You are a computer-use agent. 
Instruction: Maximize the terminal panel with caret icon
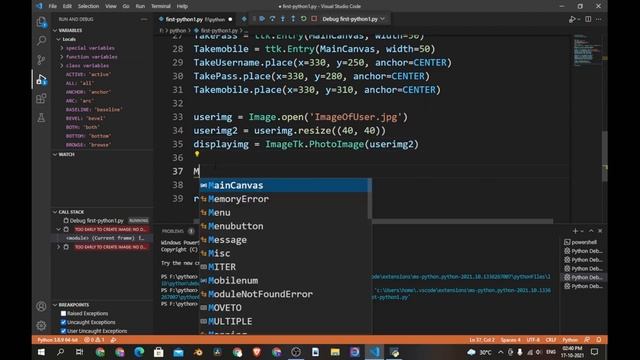click(x=591, y=231)
